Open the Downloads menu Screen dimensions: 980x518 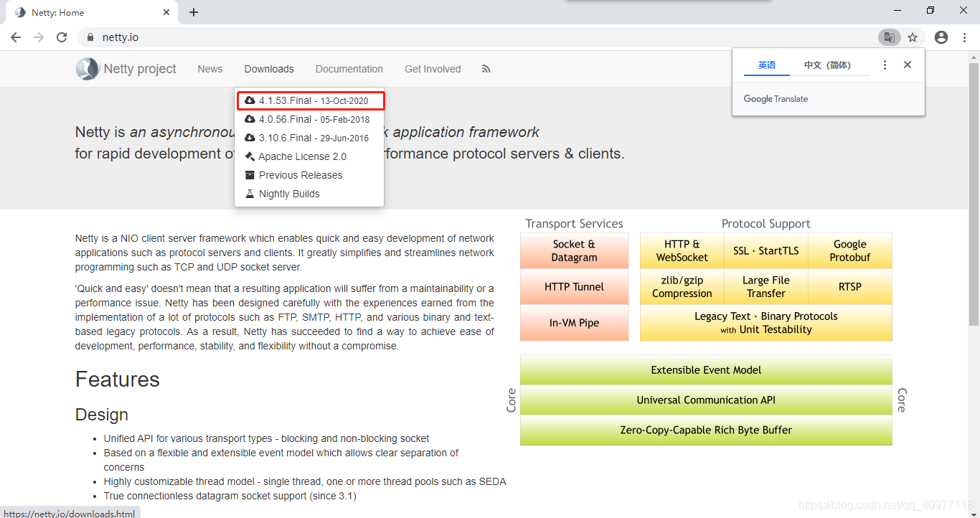click(x=269, y=69)
